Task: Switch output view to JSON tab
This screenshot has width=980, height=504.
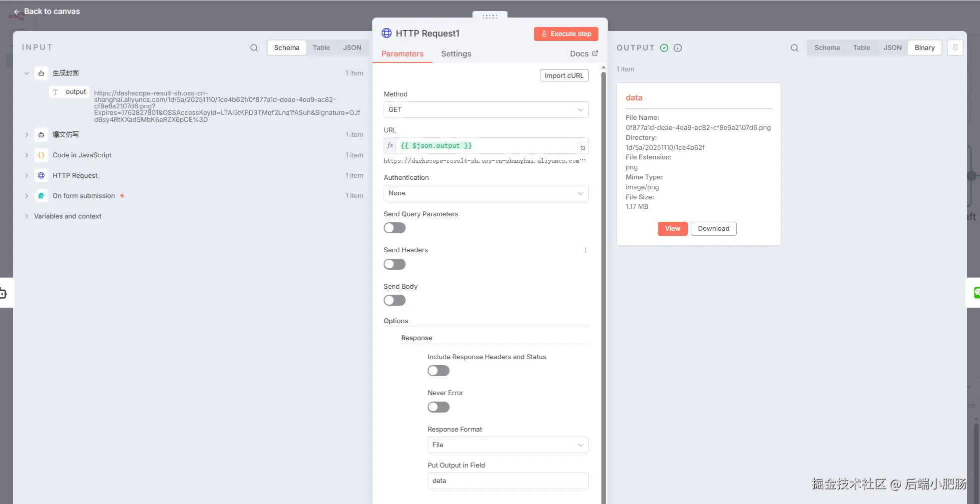Action: tap(892, 48)
